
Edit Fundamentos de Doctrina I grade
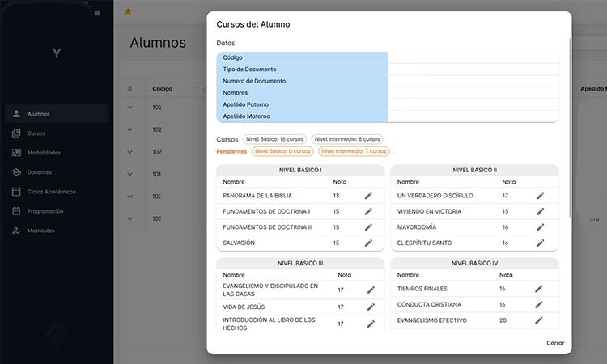pyautogui.click(x=368, y=211)
